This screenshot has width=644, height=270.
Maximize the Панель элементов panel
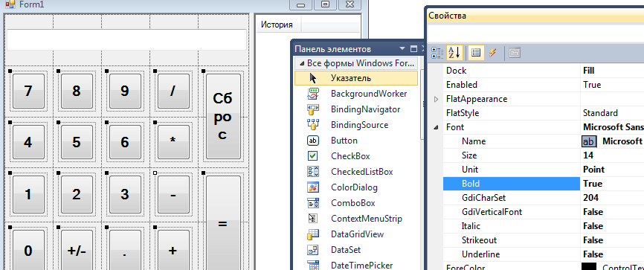tap(413, 49)
